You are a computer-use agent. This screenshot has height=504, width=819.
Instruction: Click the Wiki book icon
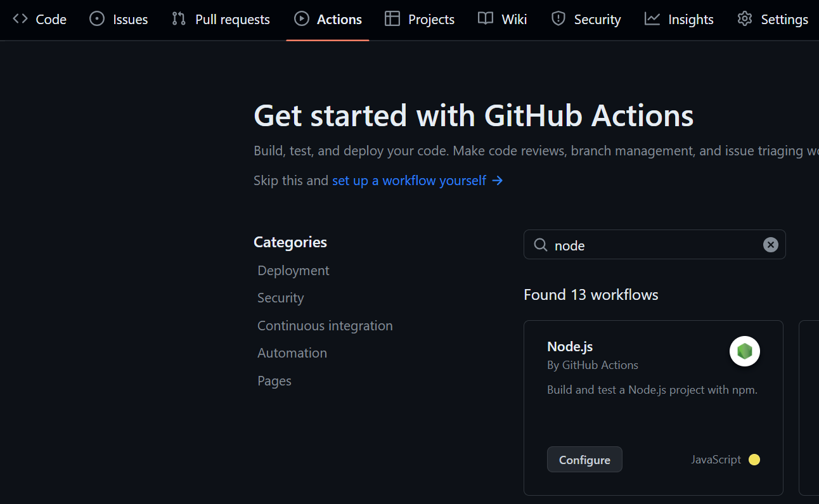tap(486, 19)
